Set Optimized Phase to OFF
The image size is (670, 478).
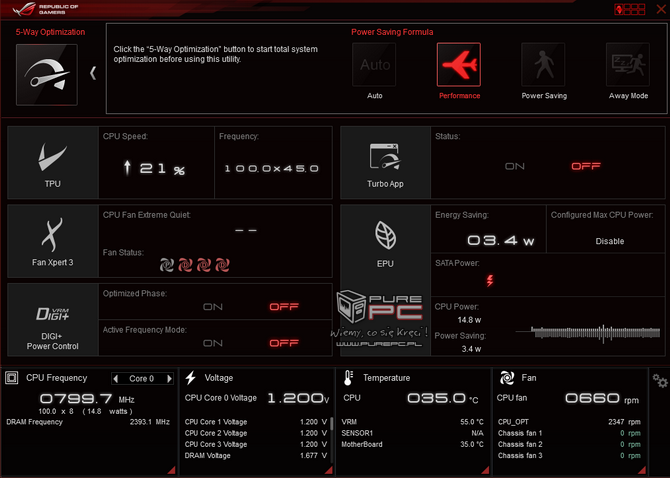tap(284, 307)
